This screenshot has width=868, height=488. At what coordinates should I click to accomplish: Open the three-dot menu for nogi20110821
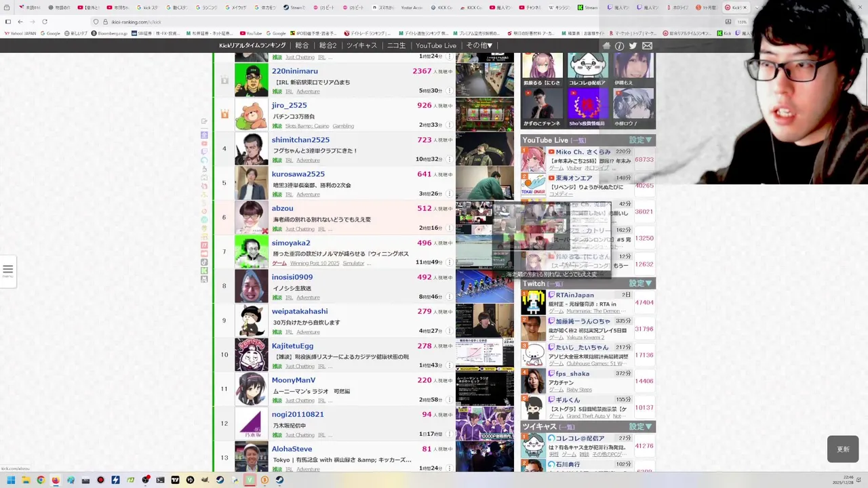(449, 434)
